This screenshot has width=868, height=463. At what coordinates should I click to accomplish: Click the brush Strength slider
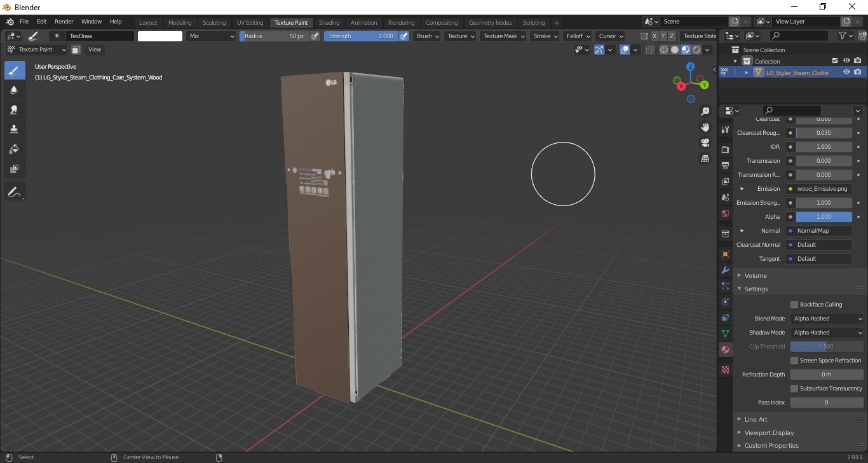tap(361, 36)
